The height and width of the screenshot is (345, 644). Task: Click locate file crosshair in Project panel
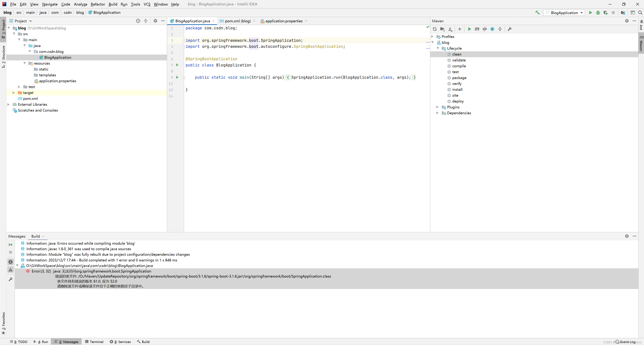point(138,21)
